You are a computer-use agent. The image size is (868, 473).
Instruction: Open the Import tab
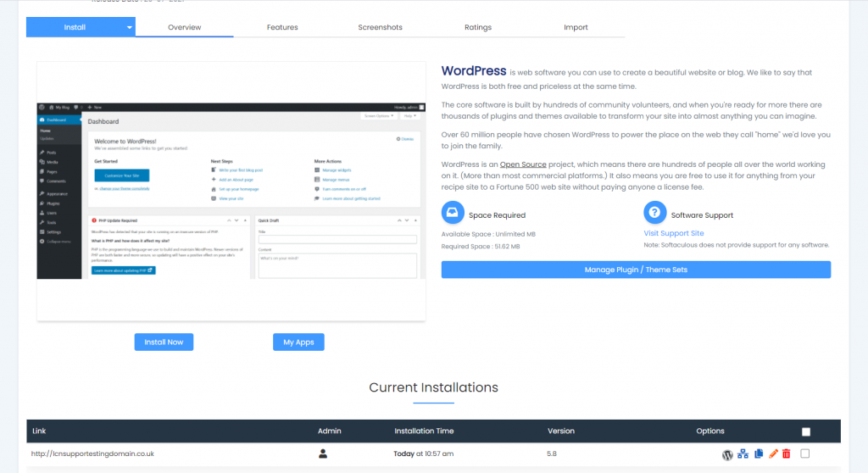[576, 27]
